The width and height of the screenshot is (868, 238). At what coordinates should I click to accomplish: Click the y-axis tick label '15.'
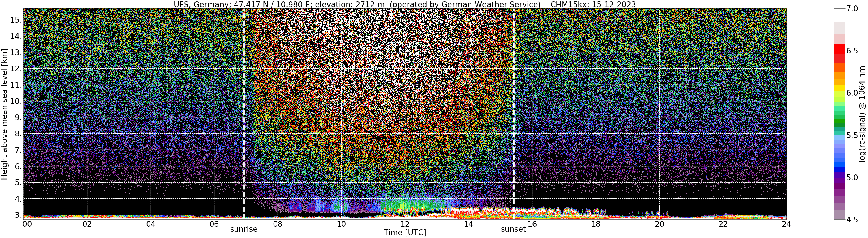pyautogui.click(x=16, y=20)
